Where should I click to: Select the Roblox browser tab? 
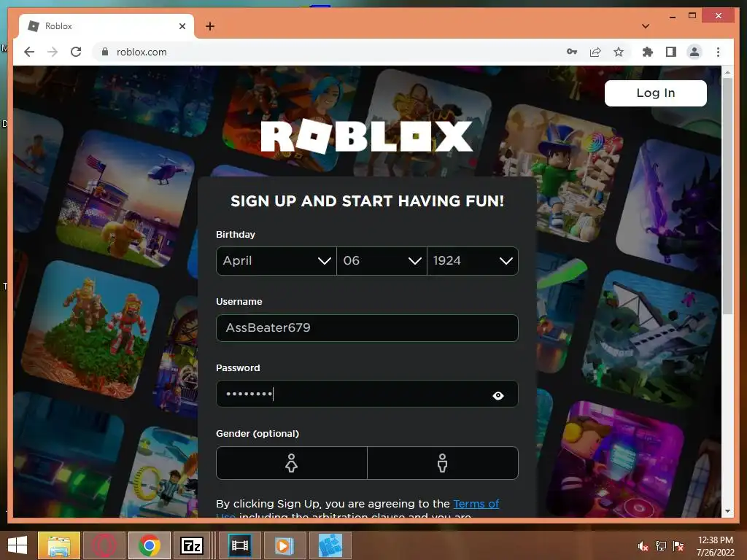pyautogui.click(x=107, y=26)
